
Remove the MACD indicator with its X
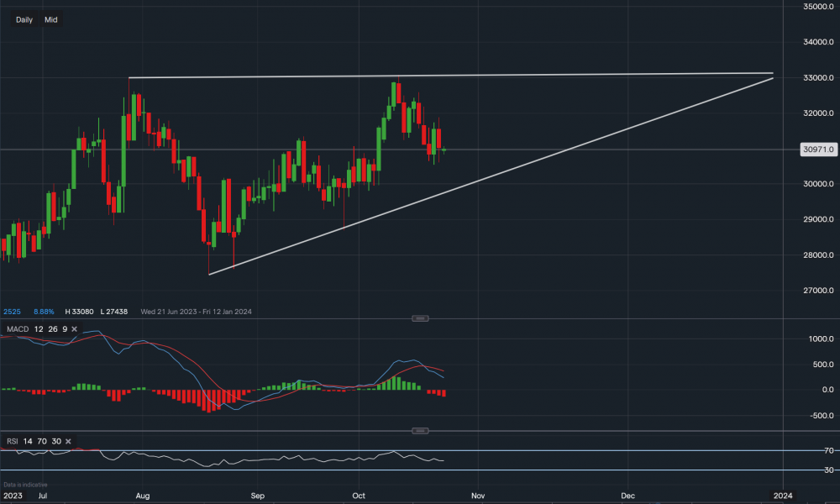pyautogui.click(x=74, y=328)
